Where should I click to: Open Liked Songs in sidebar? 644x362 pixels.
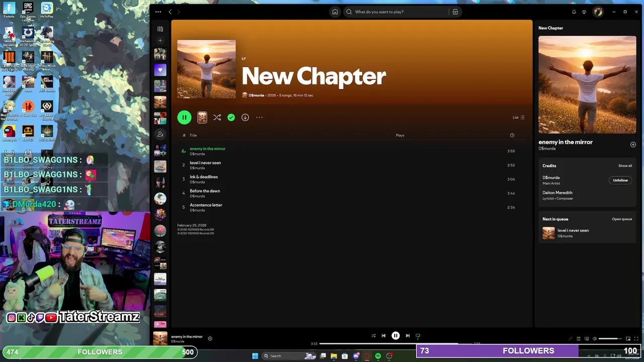(x=160, y=70)
